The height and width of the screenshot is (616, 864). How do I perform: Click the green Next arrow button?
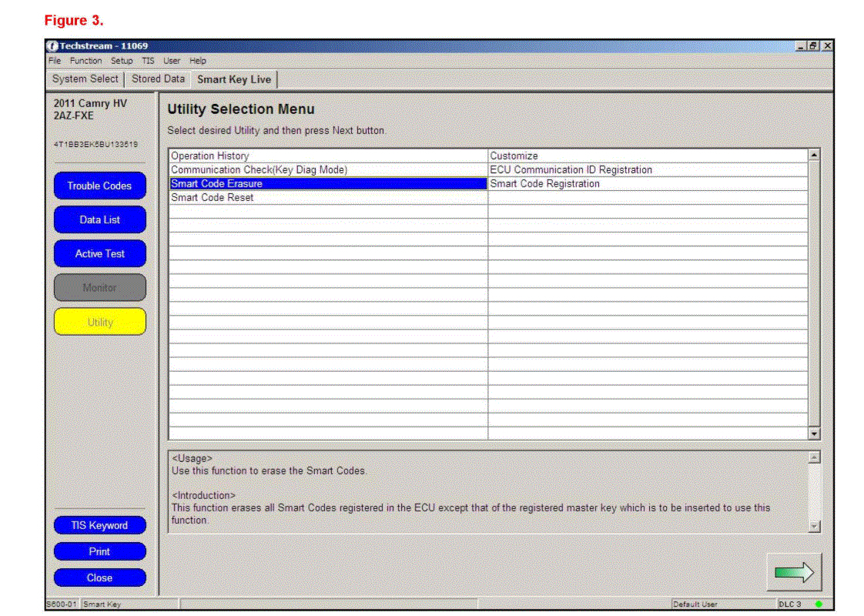pos(794,572)
